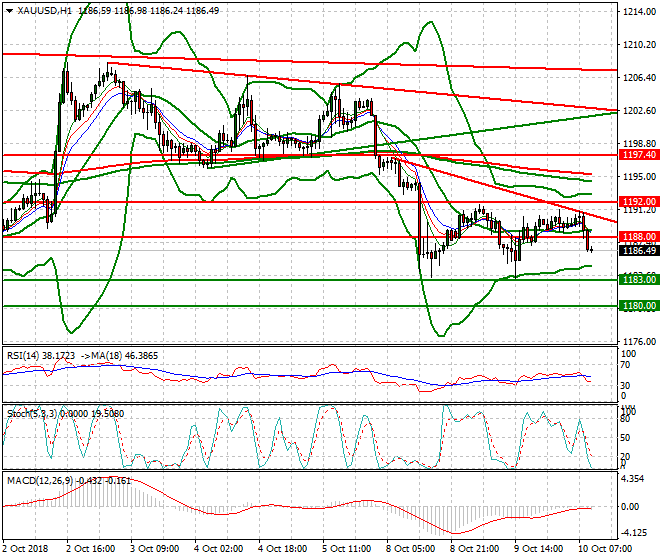Viewport: 660px width, 560px height.
Task: Select the 1202.60 price axis value
Action: click(639, 110)
